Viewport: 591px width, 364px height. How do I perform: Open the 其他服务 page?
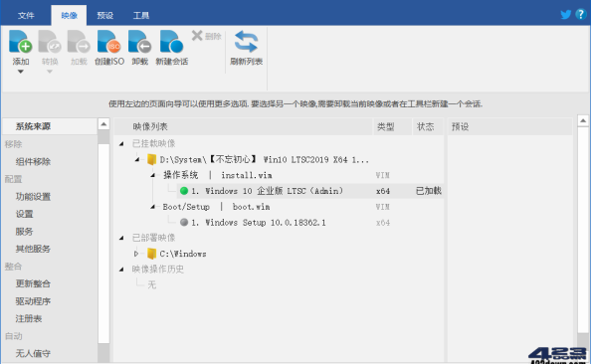pos(33,249)
